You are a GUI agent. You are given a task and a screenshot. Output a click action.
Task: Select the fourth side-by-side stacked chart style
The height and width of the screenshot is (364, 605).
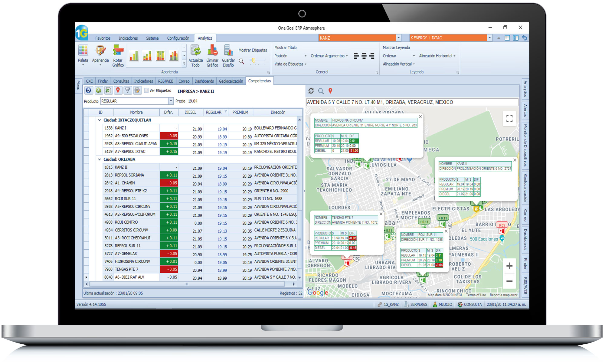point(174,55)
